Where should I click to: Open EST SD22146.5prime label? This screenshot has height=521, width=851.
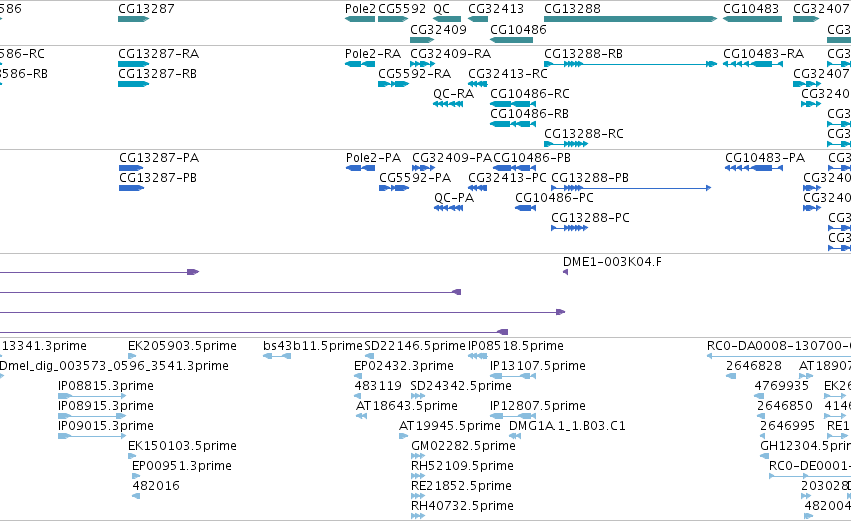415,346
